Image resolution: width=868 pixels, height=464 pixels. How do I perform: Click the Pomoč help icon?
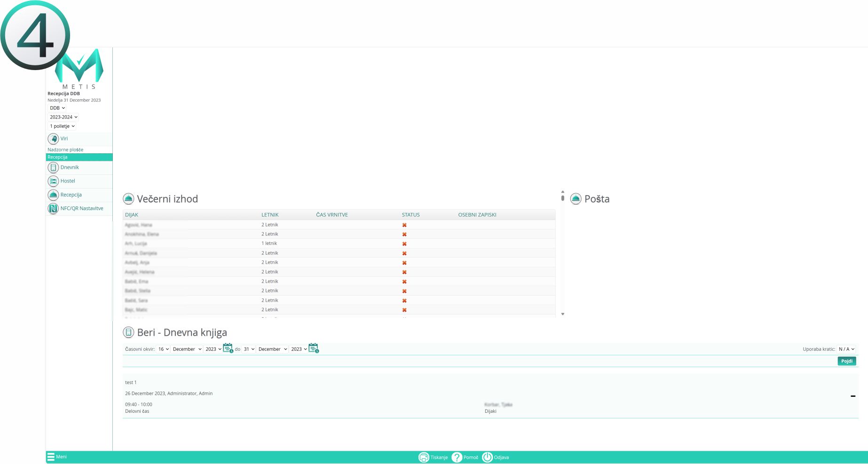[457, 457]
